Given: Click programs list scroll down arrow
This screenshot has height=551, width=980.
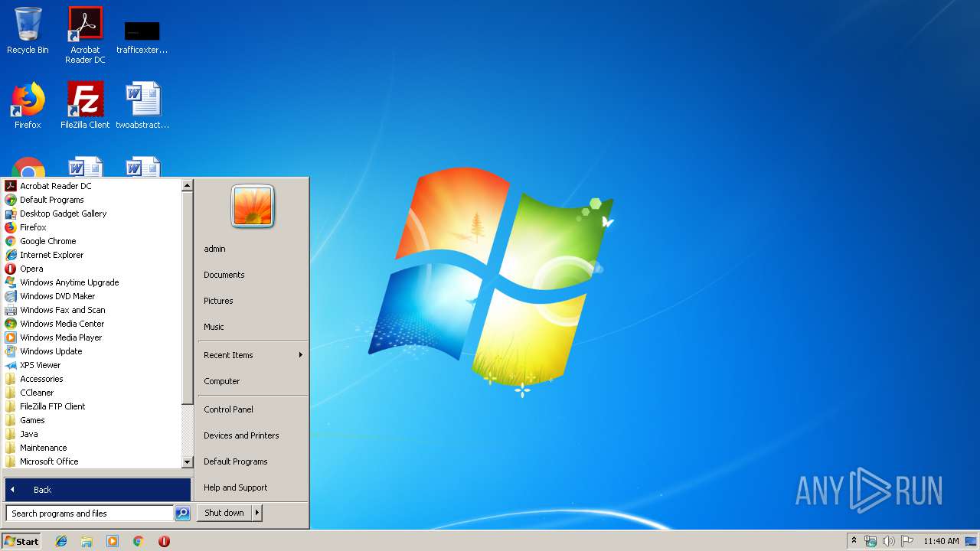Looking at the screenshot, I should click(x=187, y=462).
